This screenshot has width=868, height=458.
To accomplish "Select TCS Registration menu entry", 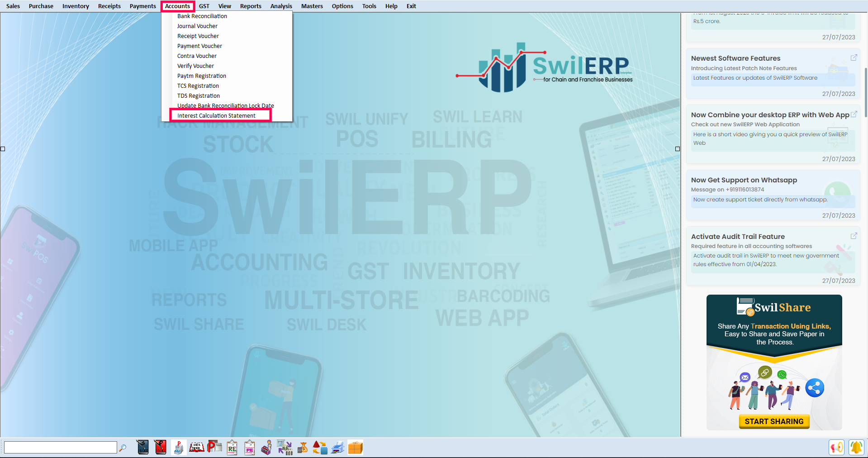I will [227, 86].
